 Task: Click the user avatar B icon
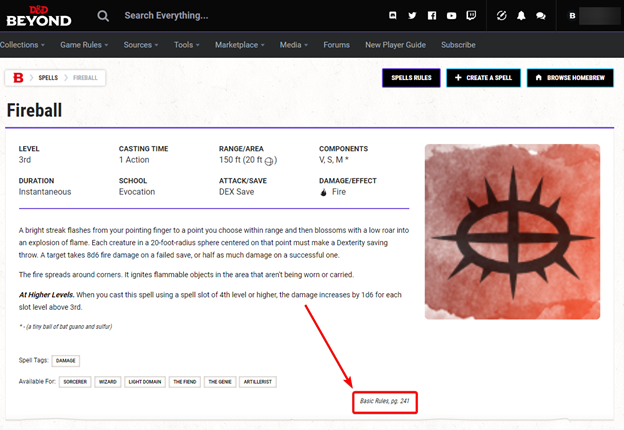click(x=572, y=16)
